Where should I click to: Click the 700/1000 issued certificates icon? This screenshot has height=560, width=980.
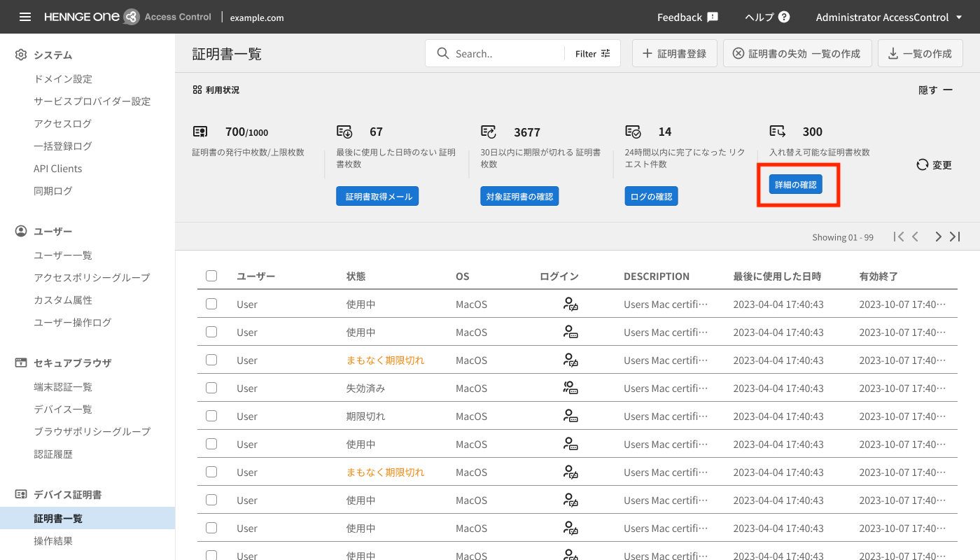point(200,132)
